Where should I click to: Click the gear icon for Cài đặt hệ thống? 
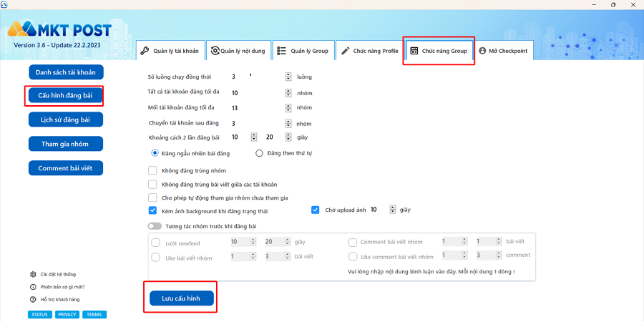click(x=33, y=274)
